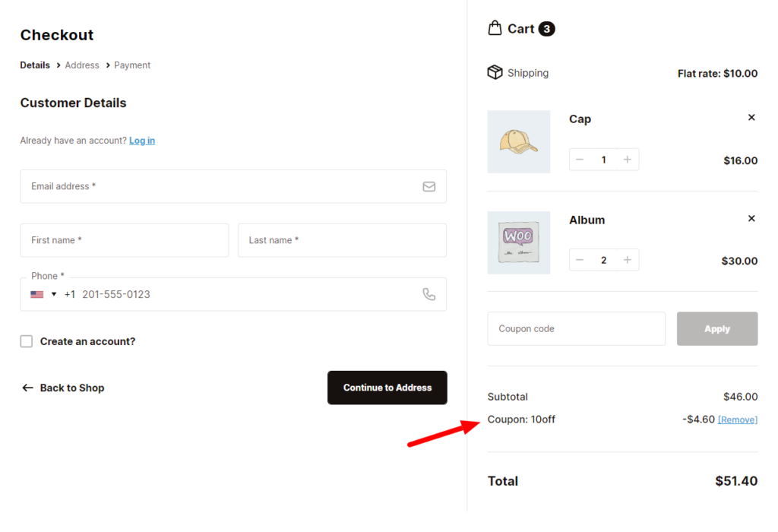This screenshot has height=532, width=778.
Task: Click inside the Coupon code field
Action: 576,328
